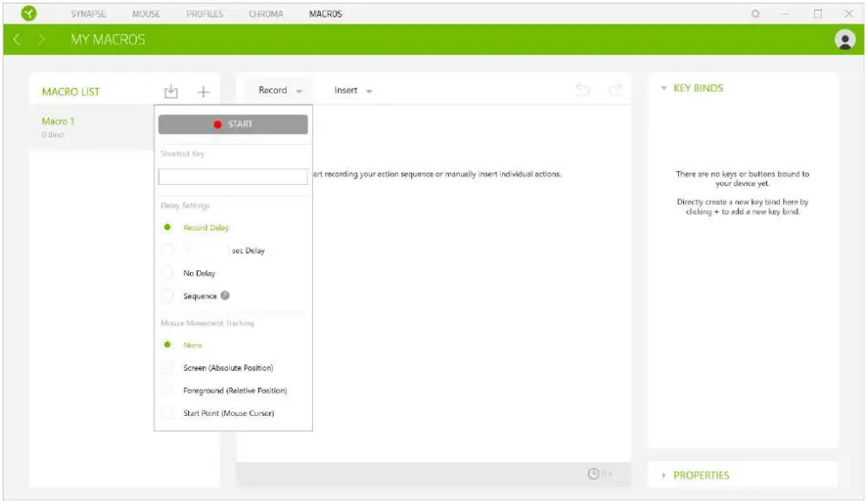Open the Insert dropdown menu
868x504 pixels.
click(x=353, y=91)
